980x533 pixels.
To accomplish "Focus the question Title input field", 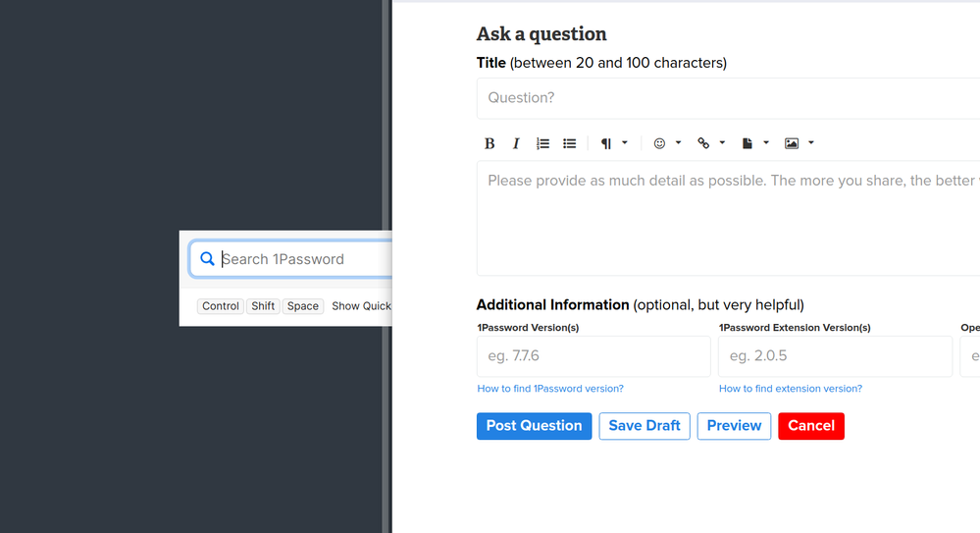I will (x=726, y=98).
